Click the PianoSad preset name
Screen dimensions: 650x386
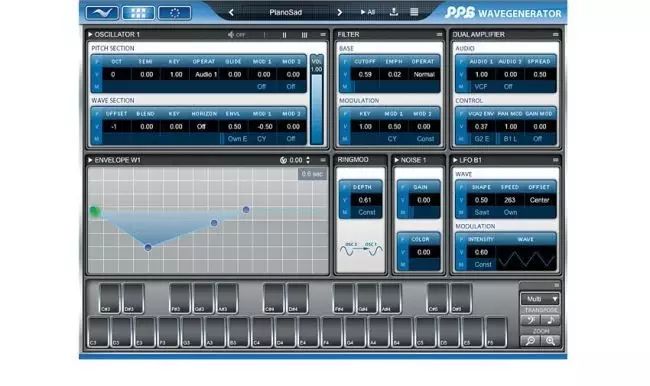286,12
